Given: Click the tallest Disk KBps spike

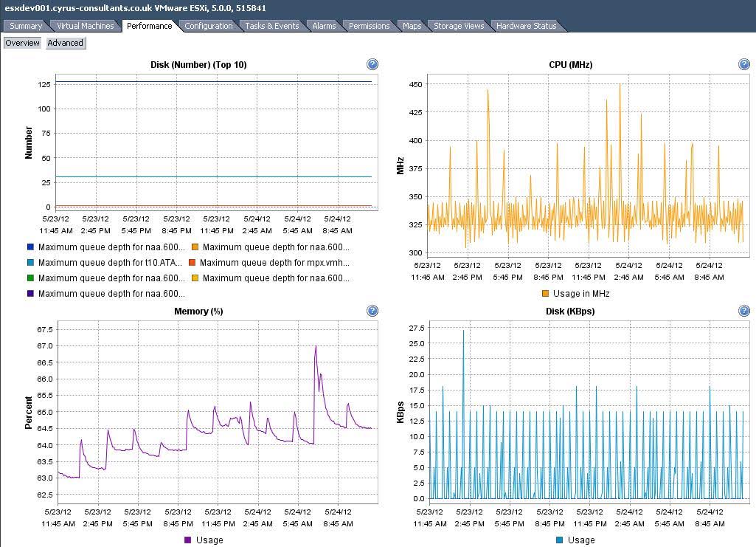Looking at the screenshot, I should (x=464, y=331).
